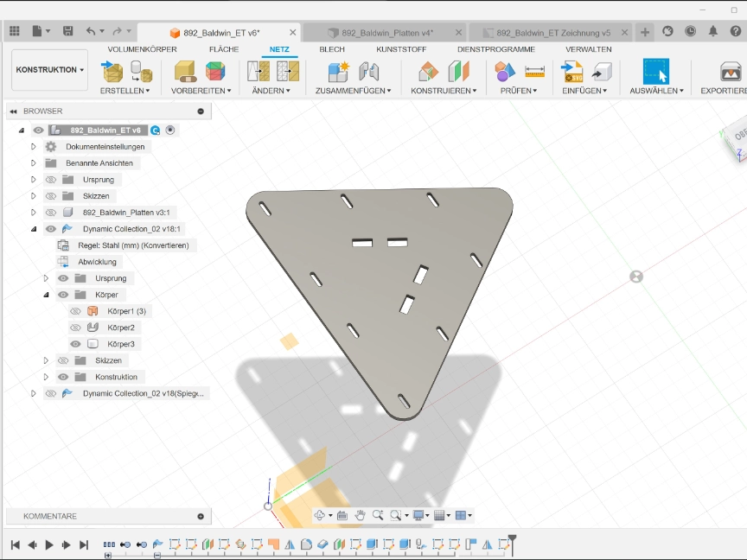The width and height of the screenshot is (747, 560).
Task: Click the extensions globe icon
Action: 667,31
